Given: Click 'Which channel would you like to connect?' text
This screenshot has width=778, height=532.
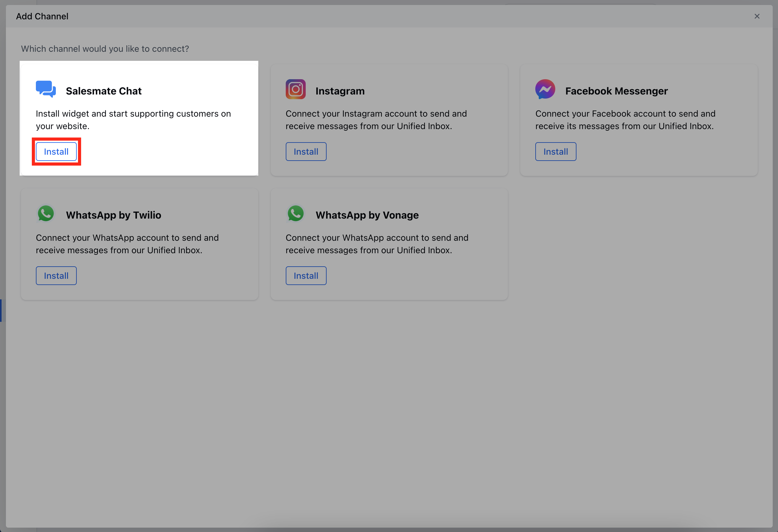Looking at the screenshot, I should point(105,49).
